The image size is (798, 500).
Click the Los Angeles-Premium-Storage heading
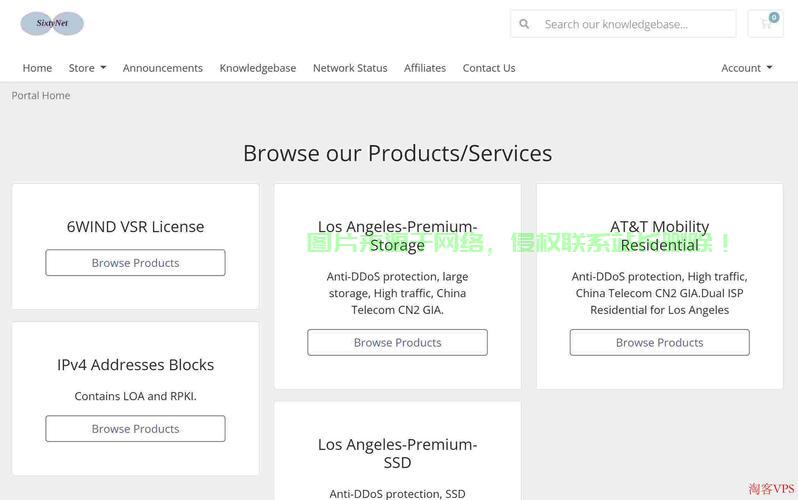click(x=397, y=236)
